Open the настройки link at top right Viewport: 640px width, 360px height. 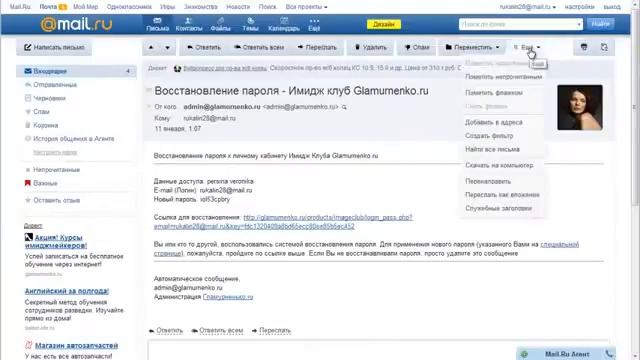point(580,7)
